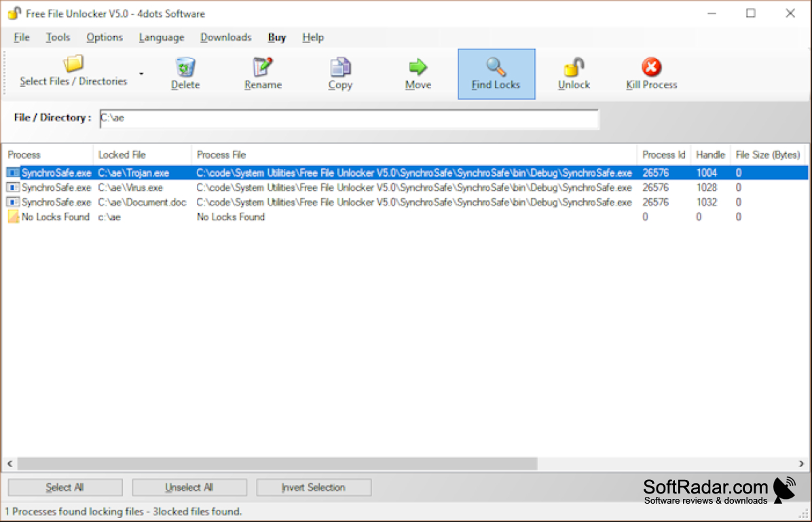The height and width of the screenshot is (522, 812).
Task: Click the Delete recycle bin icon
Action: tap(185, 67)
